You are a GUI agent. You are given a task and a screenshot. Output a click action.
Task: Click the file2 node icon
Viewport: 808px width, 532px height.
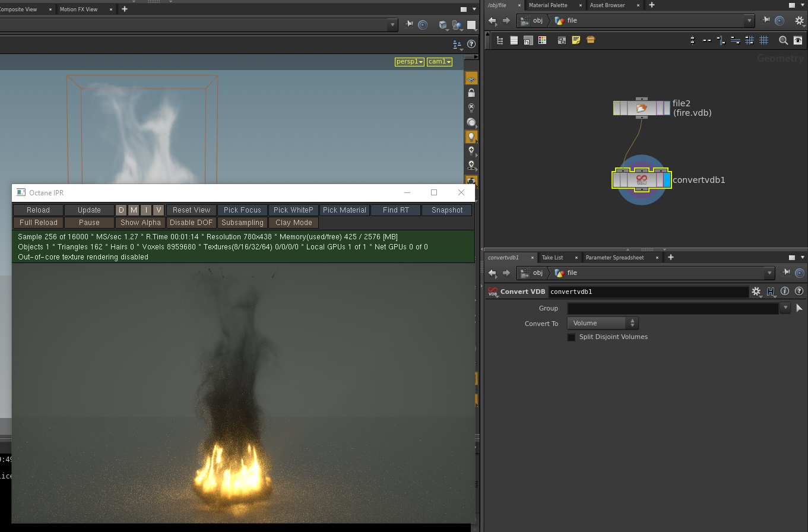(x=641, y=108)
